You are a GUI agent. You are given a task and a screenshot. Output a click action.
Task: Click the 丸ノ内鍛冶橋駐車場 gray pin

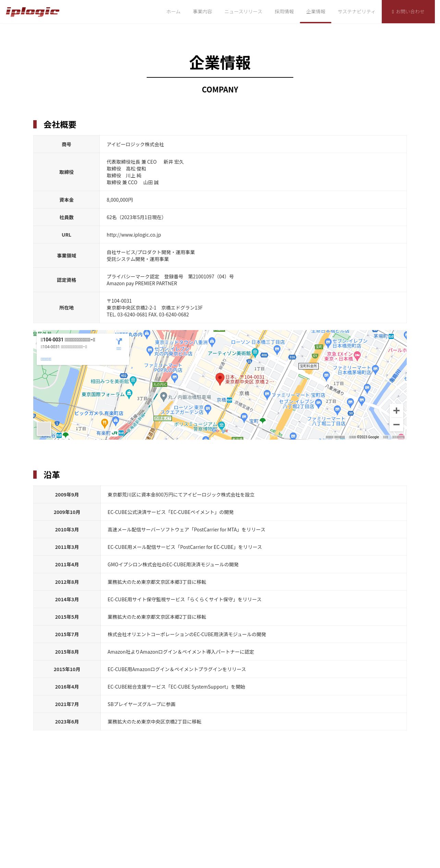click(164, 397)
